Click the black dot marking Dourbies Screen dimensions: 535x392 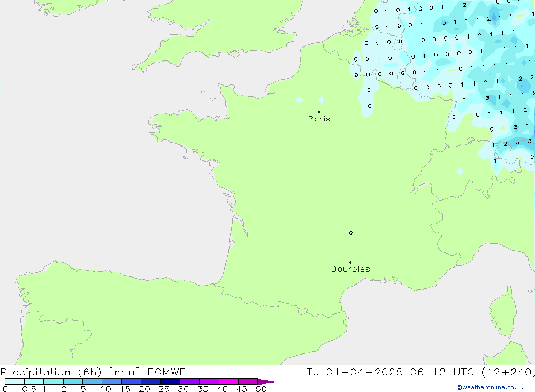[350, 262]
